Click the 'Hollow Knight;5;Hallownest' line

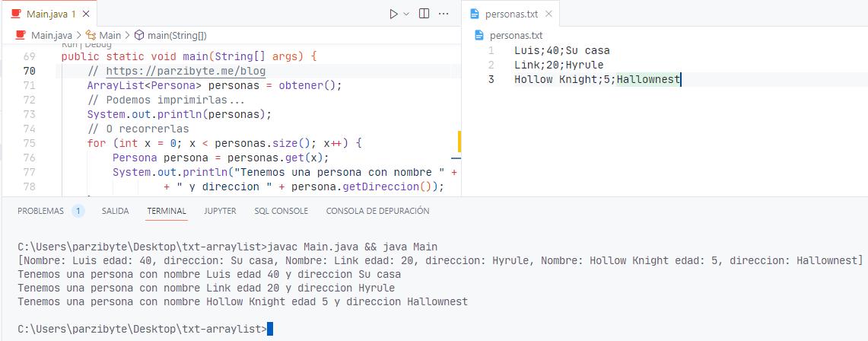tap(596, 79)
